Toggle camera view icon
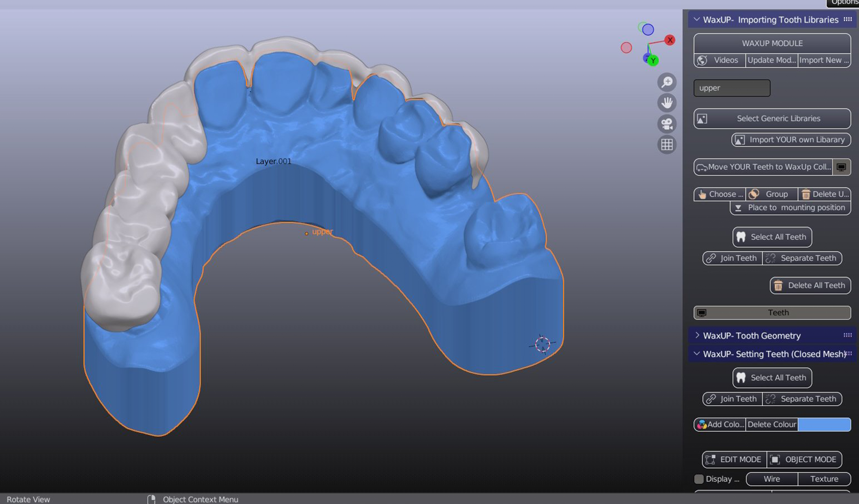This screenshot has height=504, width=859. click(x=667, y=124)
